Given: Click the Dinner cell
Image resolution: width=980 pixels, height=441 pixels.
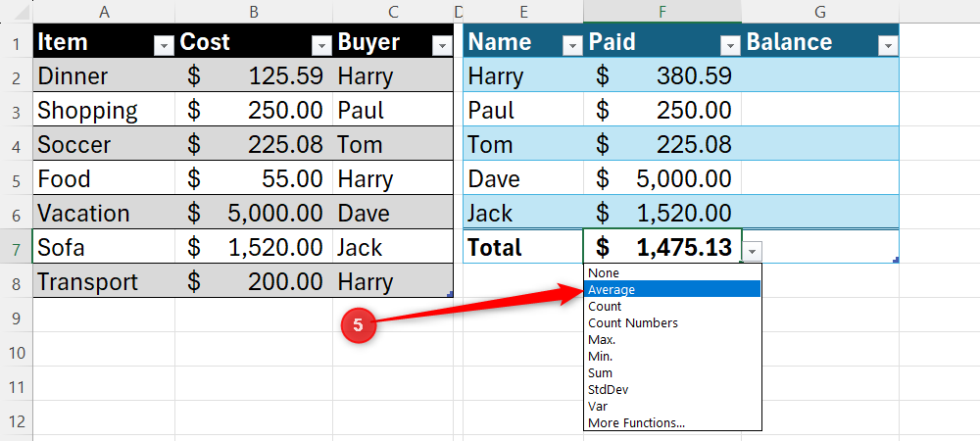Looking at the screenshot, I should point(104,75).
